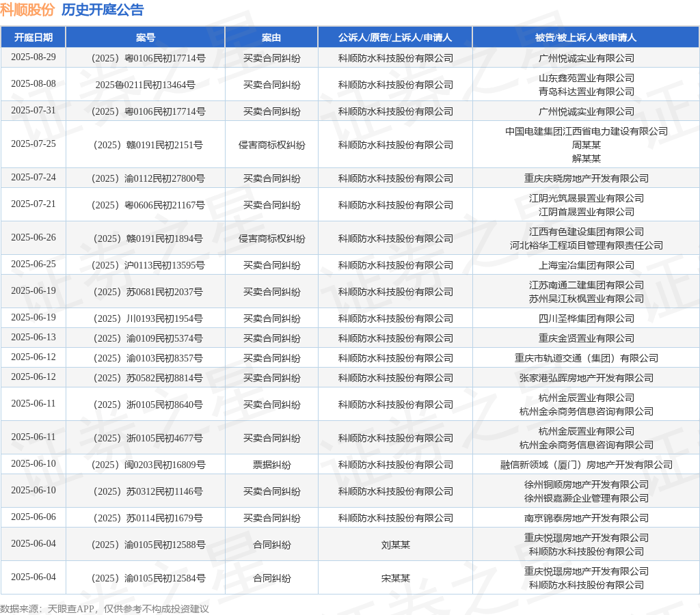Click 侵害商标权纠纷 in the 2025-07-25 row
The width and height of the screenshot is (700, 615).
click(x=271, y=145)
